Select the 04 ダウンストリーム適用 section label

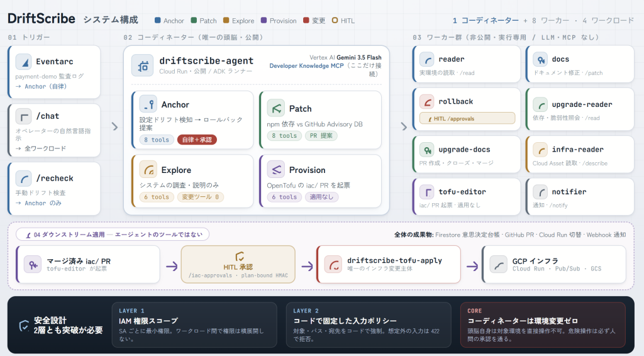tap(112, 235)
